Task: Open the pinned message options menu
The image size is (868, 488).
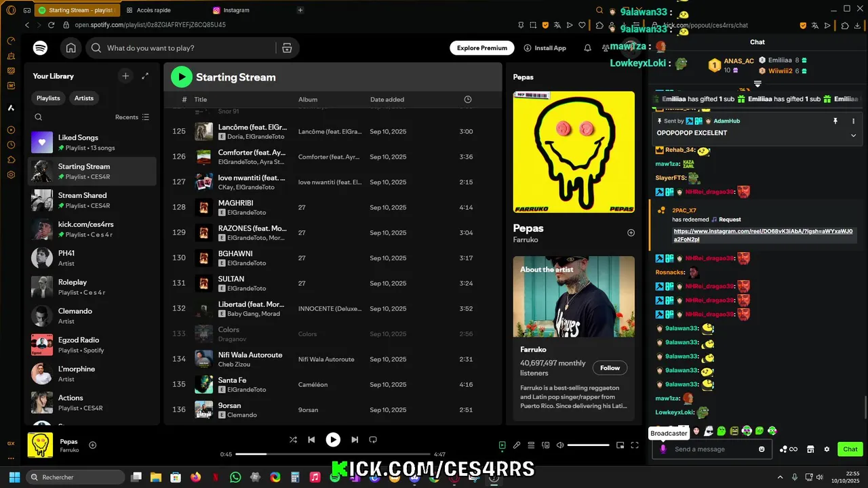Action: pyautogui.click(x=854, y=121)
